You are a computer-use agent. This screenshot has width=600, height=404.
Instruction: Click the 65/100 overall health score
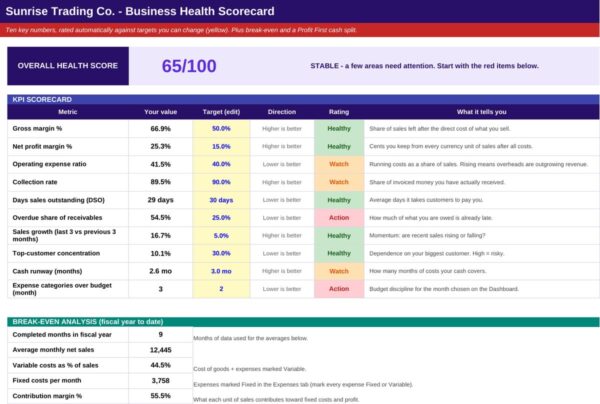[x=189, y=66]
